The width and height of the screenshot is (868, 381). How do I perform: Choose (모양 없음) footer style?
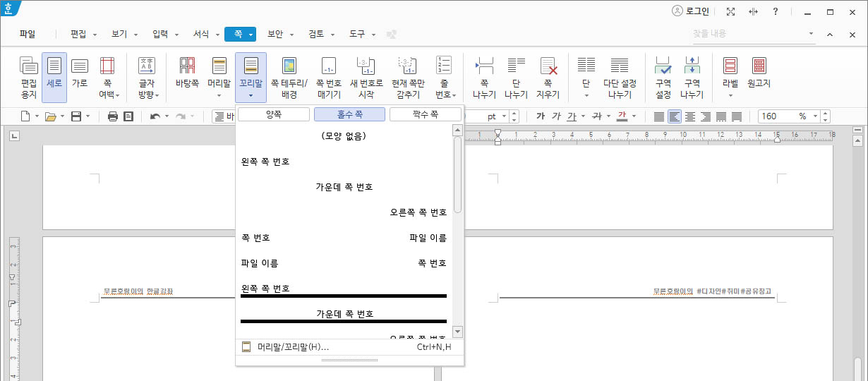344,136
